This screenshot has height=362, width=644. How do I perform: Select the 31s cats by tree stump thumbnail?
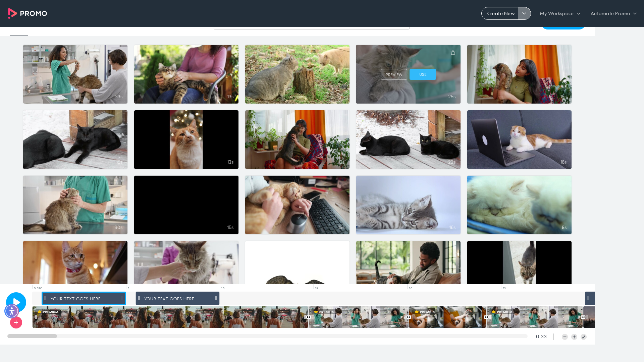297,74
